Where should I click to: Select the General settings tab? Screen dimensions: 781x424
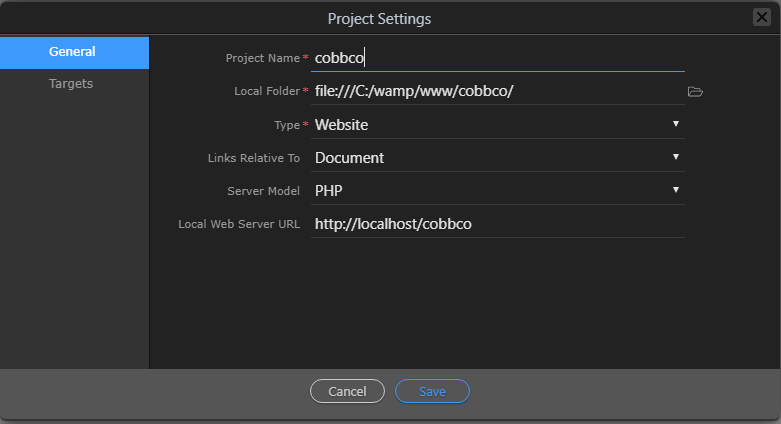74,52
